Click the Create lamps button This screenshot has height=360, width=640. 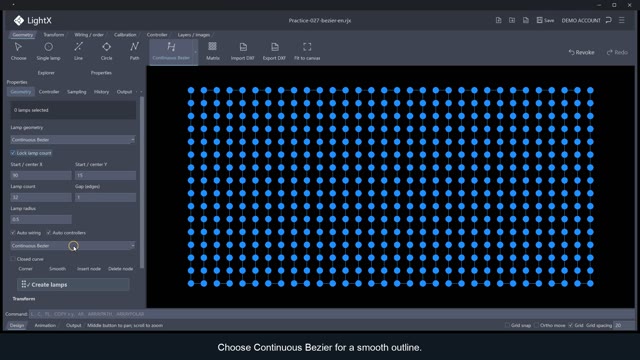[x=73, y=284]
